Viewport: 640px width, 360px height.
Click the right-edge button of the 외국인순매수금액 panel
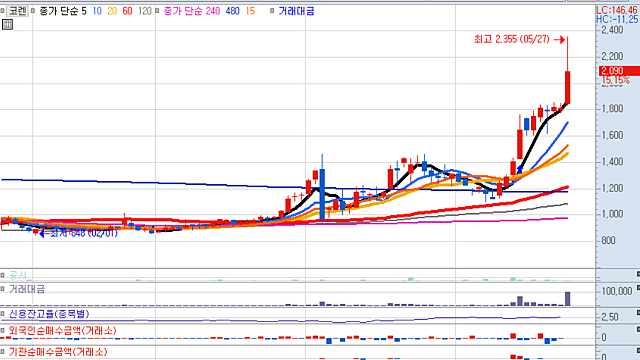tap(638, 329)
